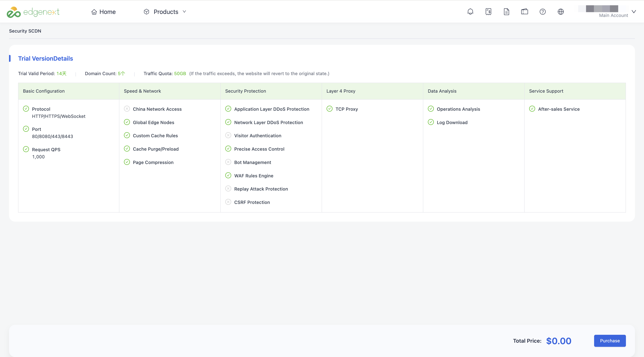This screenshot has height=357, width=644.
Task: Click the edgenext logo
Action: coord(33,12)
